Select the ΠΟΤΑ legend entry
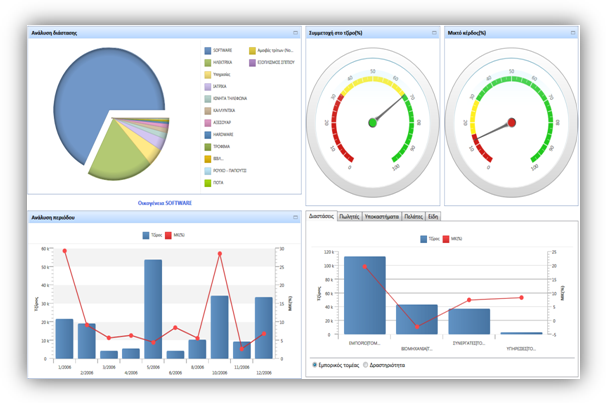The image size is (606, 403). (x=214, y=182)
